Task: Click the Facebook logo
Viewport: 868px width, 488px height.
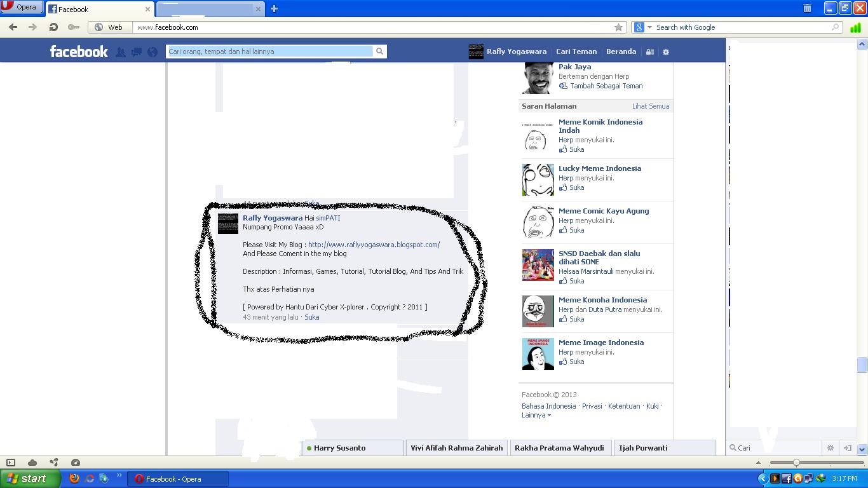Action: coord(79,51)
